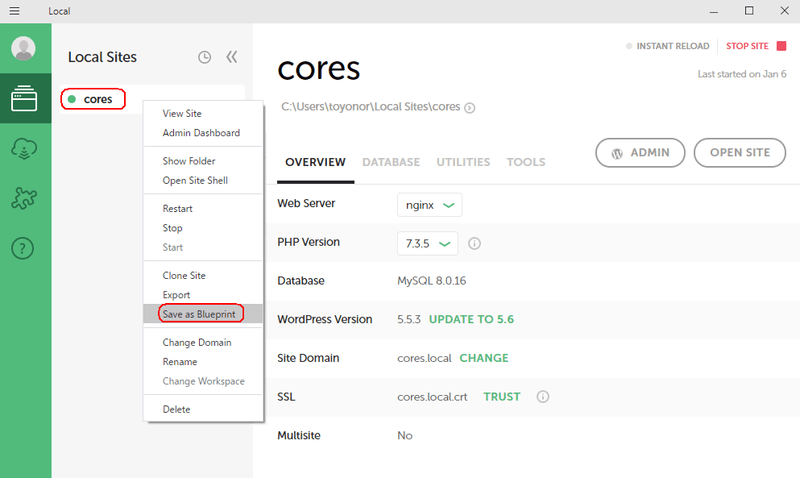Click the red Stop Site square icon
Image resolution: width=800 pixels, height=478 pixels.
pos(781,46)
